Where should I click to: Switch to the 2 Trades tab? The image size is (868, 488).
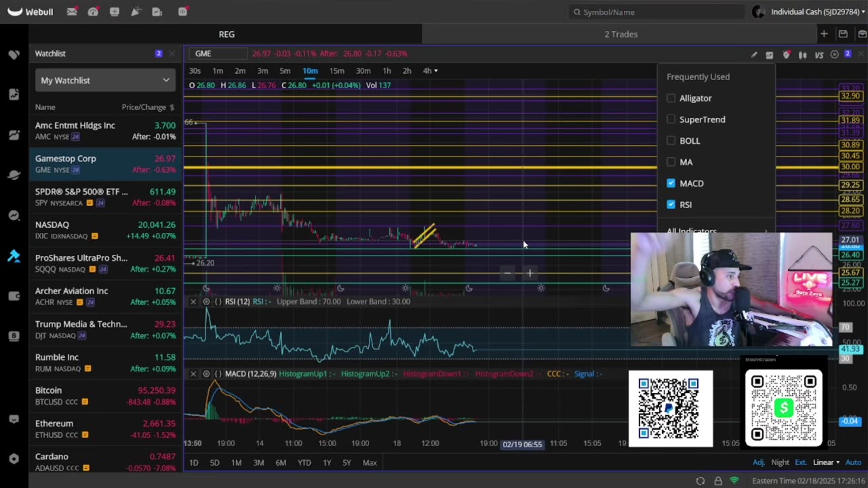[620, 34]
